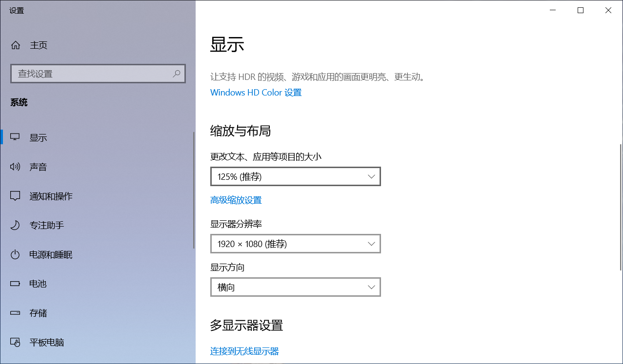The image size is (623, 364).
Task: Open 通知和操作 settings
Action: pyautogui.click(x=98, y=196)
